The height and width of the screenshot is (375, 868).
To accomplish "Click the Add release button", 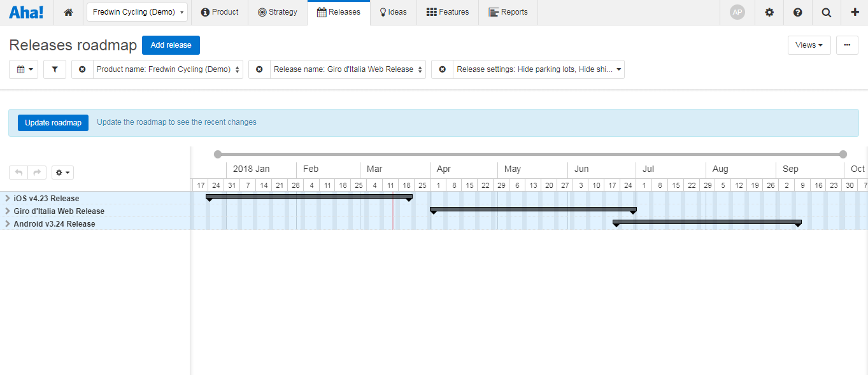I will 171,45.
